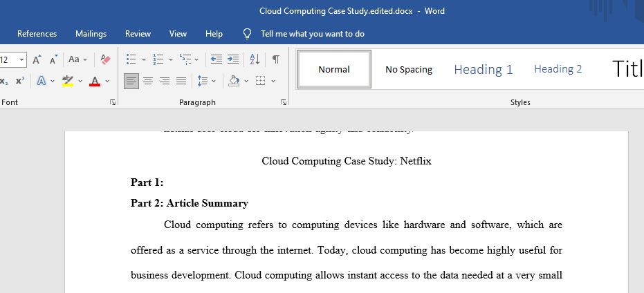
Task: Open the Help tab
Action: (214, 34)
